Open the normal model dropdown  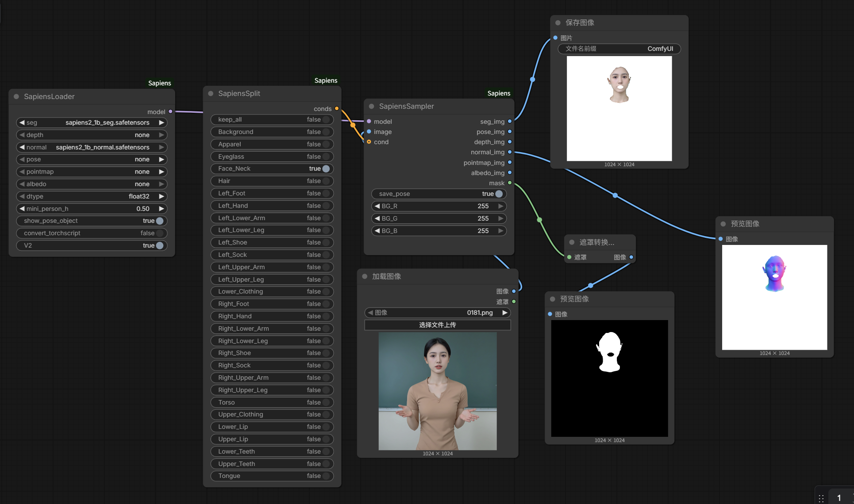[92, 147]
